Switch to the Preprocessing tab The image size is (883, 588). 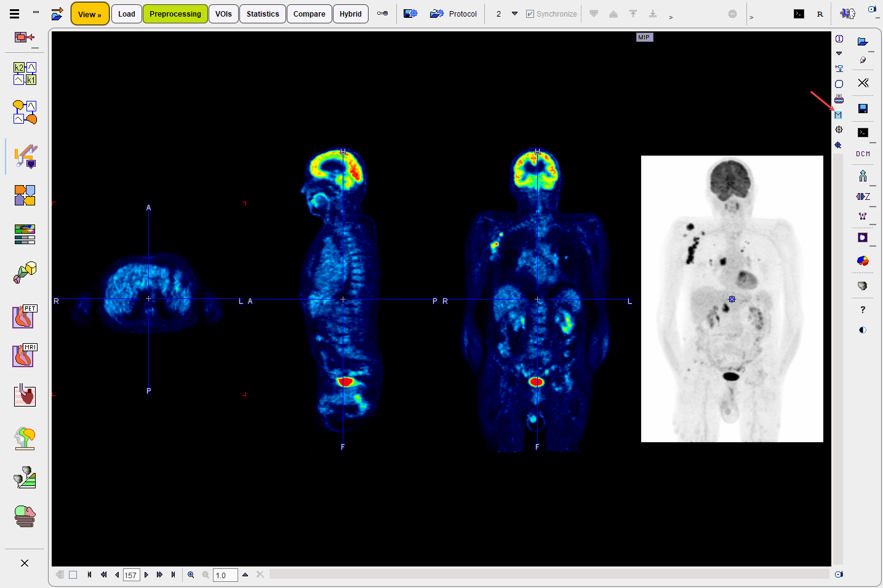(175, 14)
